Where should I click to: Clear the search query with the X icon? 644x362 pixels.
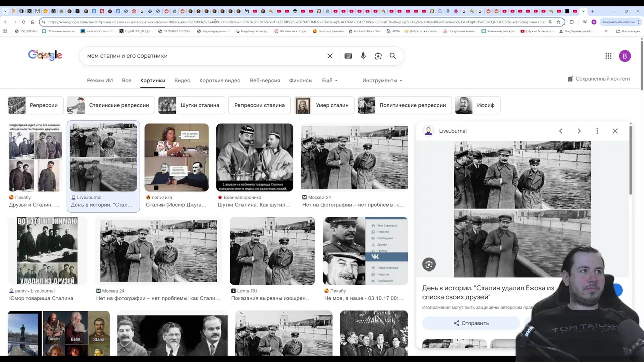[x=330, y=56]
